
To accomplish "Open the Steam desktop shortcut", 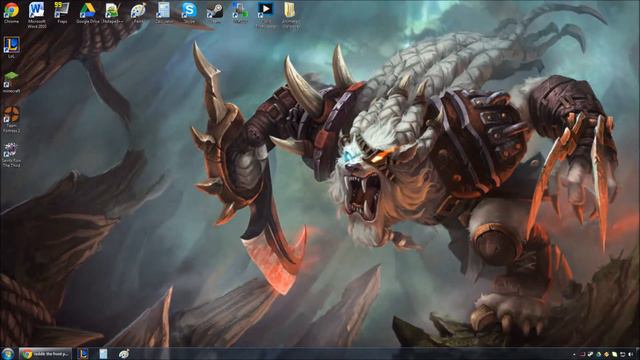I will pyautogui.click(x=215, y=12).
